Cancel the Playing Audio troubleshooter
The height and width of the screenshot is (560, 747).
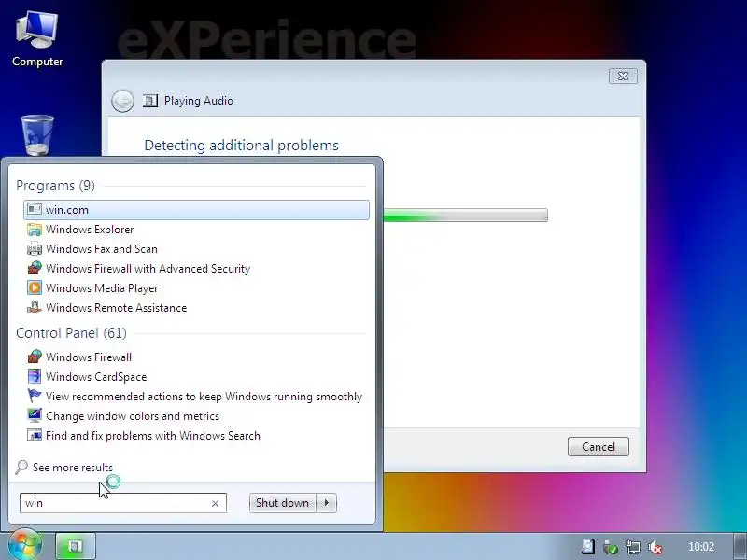tap(599, 447)
